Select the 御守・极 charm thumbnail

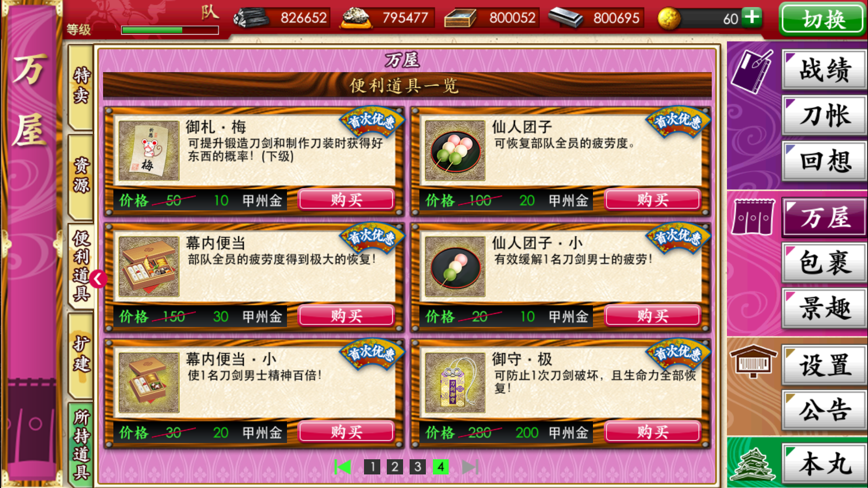[455, 382]
